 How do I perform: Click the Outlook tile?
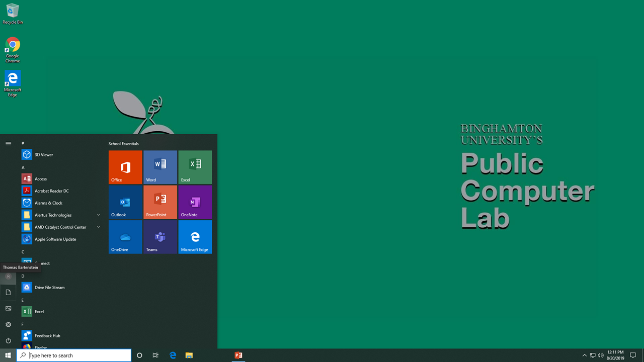[x=125, y=202]
